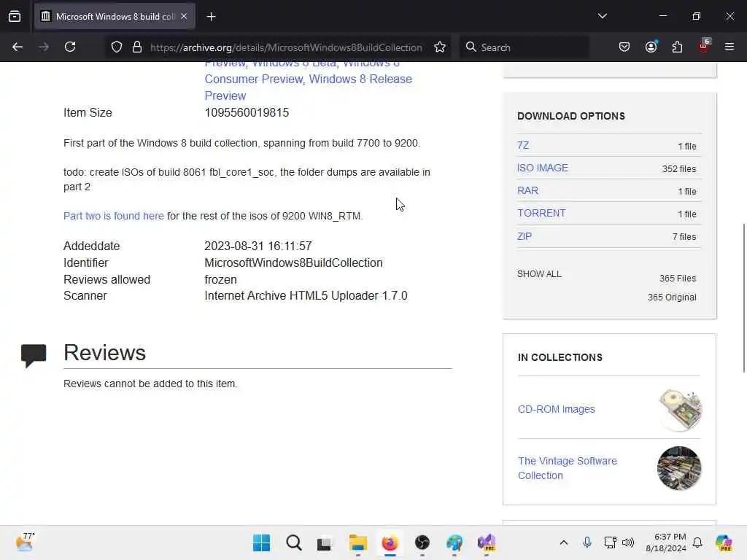Open the clock showing 6:37 PM
Image resolution: width=747 pixels, height=560 pixels.
pyautogui.click(x=666, y=542)
